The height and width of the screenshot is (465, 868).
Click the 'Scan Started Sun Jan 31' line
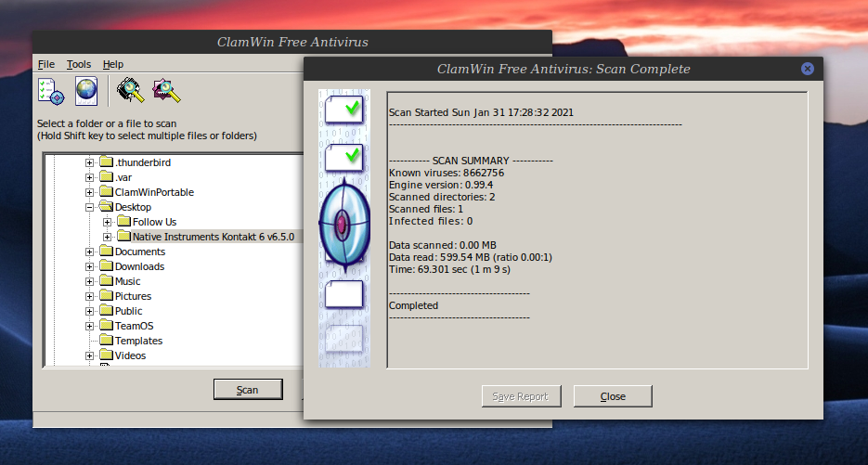coord(481,112)
